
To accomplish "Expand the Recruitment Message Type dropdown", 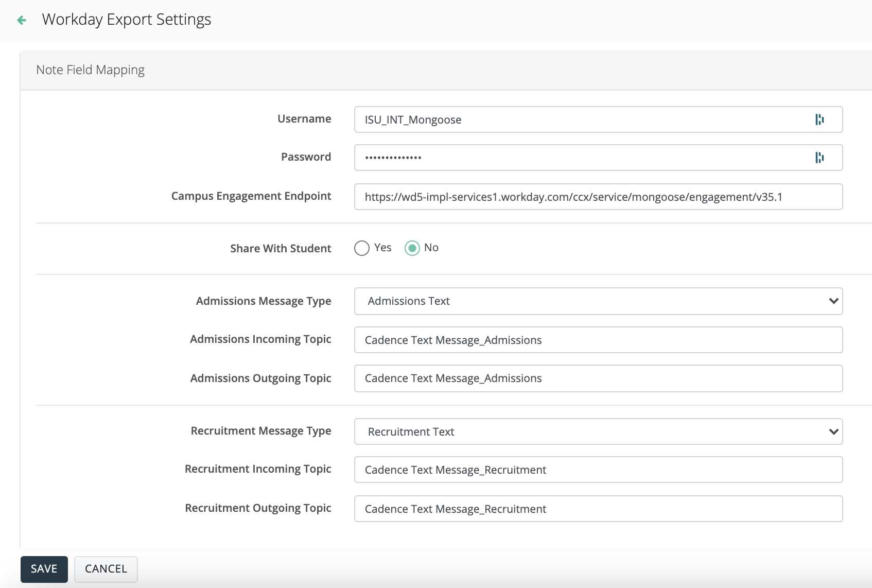I will point(597,432).
